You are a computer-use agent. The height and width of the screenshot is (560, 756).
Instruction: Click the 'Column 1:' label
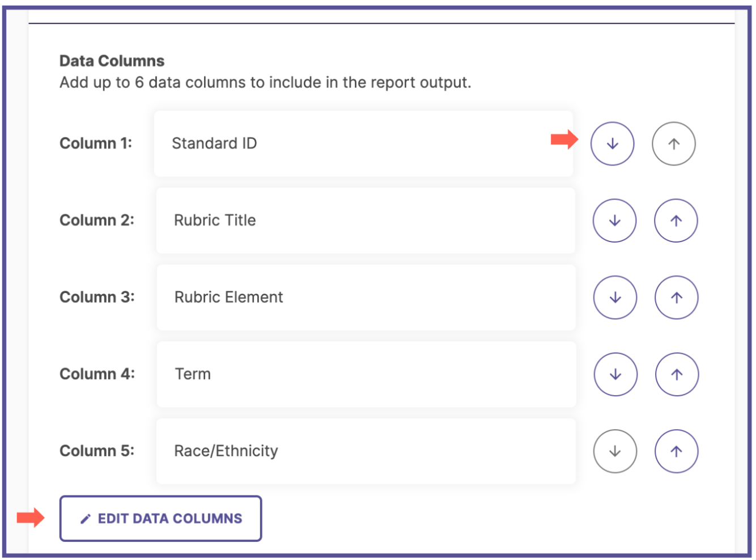[x=96, y=143]
